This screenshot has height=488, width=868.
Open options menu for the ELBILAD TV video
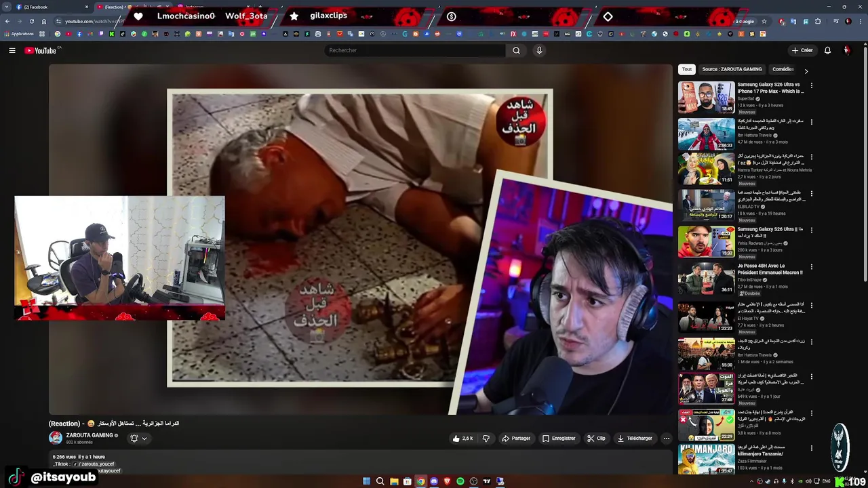[x=811, y=194]
